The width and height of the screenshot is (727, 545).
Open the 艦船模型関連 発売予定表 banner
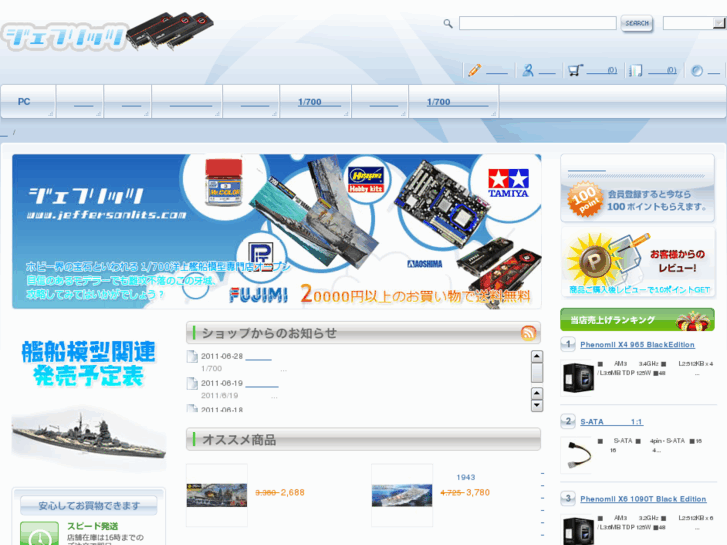pyautogui.click(x=89, y=364)
